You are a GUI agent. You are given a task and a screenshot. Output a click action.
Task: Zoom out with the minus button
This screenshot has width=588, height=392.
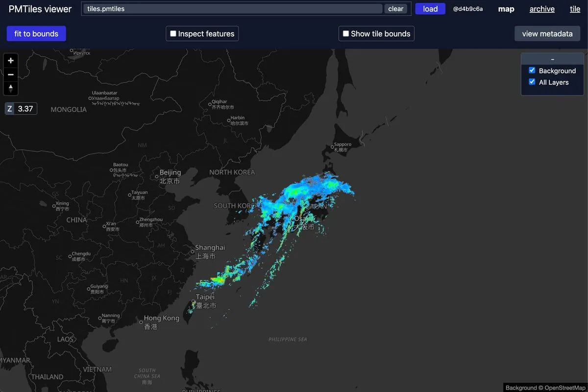point(11,75)
